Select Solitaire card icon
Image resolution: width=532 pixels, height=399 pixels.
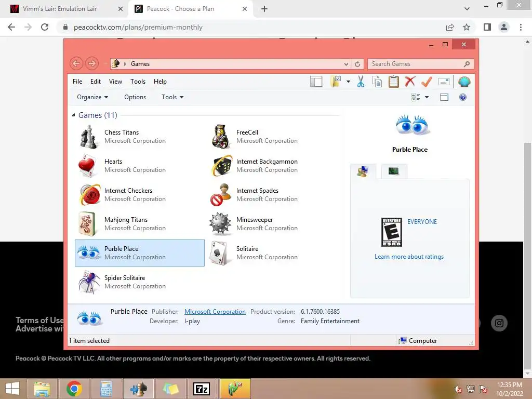pyautogui.click(x=219, y=253)
